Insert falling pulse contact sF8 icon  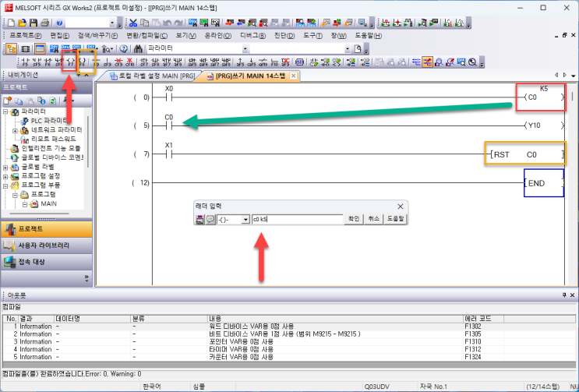pos(155,62)
